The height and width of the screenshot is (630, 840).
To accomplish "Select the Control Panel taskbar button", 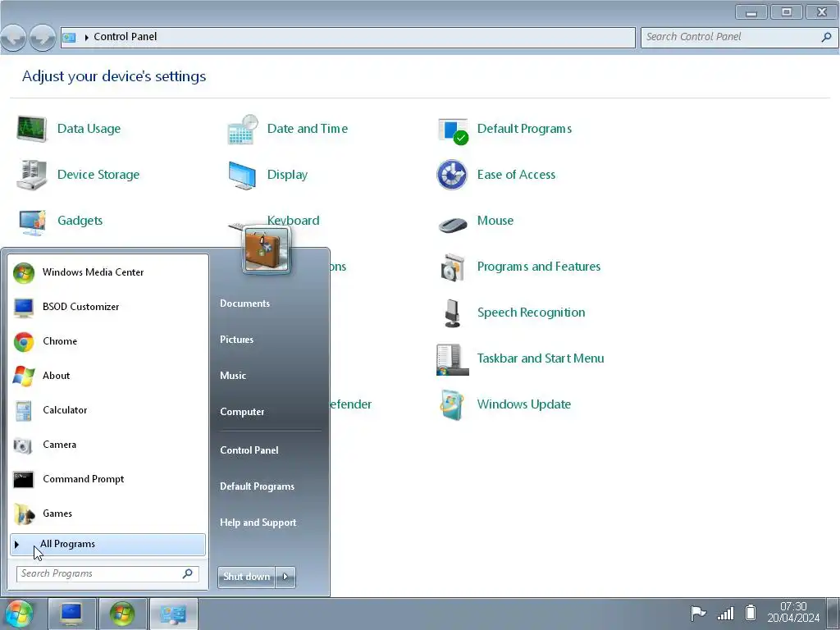I will point(174,614).
